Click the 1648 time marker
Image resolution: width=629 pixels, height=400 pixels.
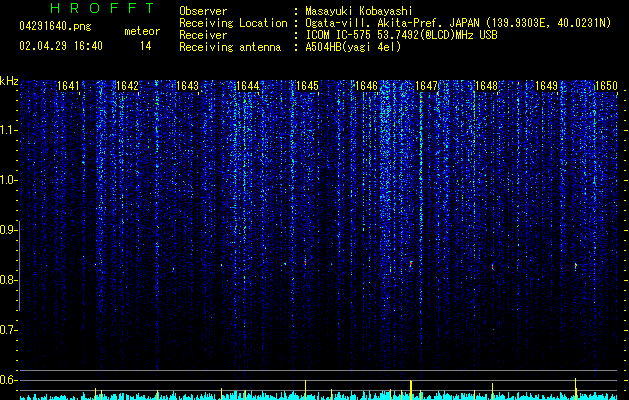coord(486,86)
